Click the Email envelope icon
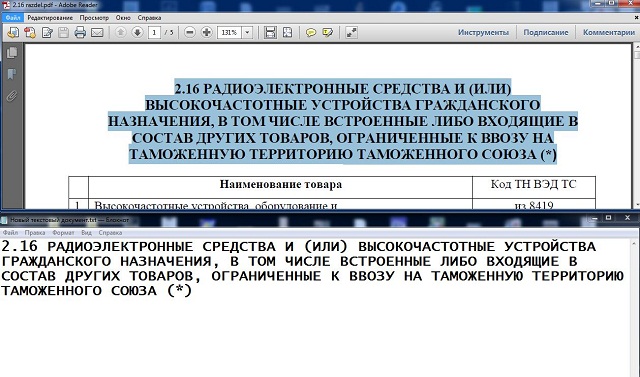The width and height of the screenshot is (640, 377). coord(97,32)
